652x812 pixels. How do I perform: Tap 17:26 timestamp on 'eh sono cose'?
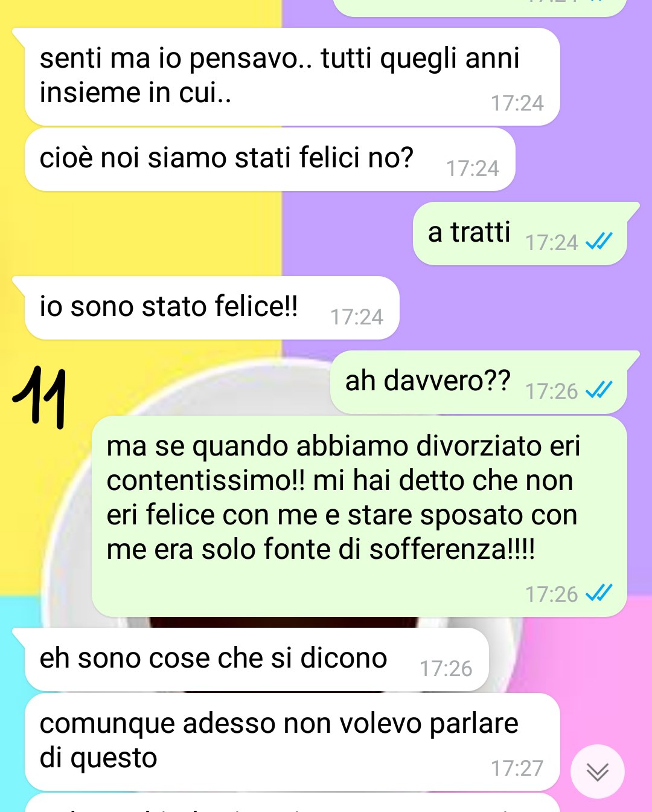[x=446, y=668]
